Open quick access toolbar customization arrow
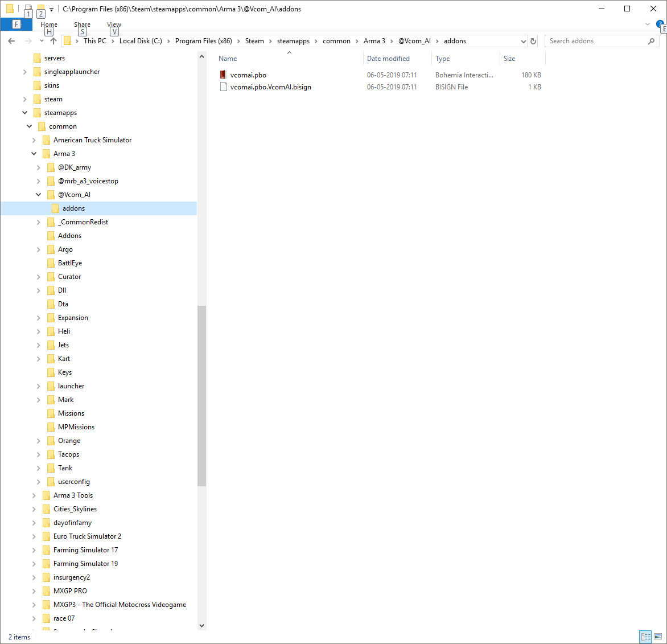 (51, 9)
